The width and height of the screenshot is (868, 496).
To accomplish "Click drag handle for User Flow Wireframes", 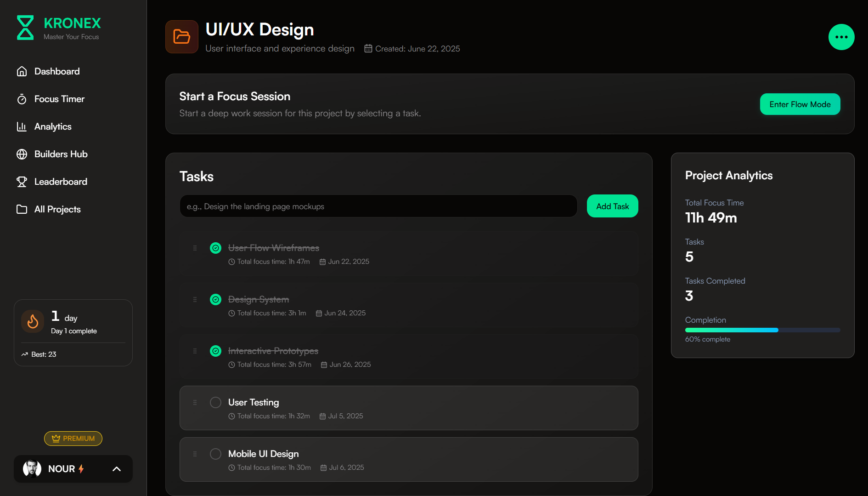I will (195, 248).
